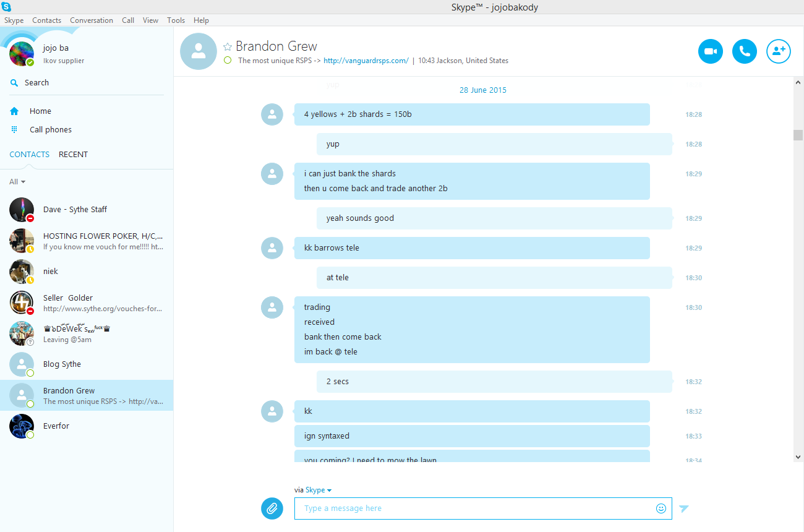Click Call phones label

pos(51,130)
